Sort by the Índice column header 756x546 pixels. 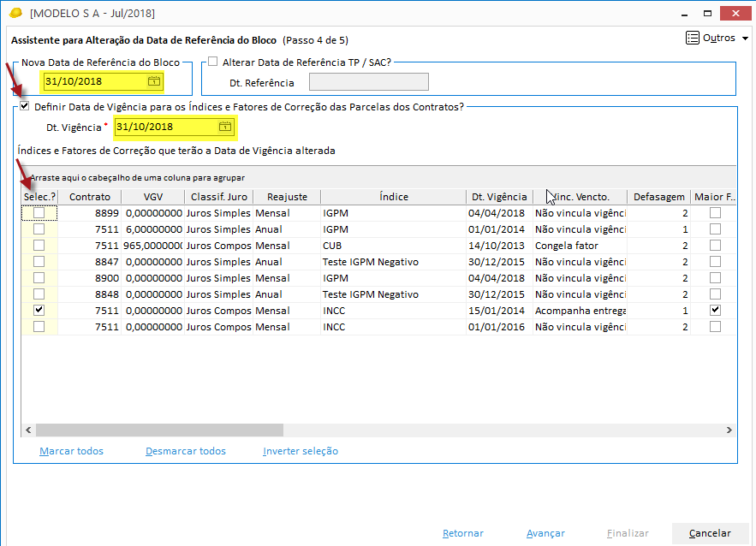tap(393, 197)
